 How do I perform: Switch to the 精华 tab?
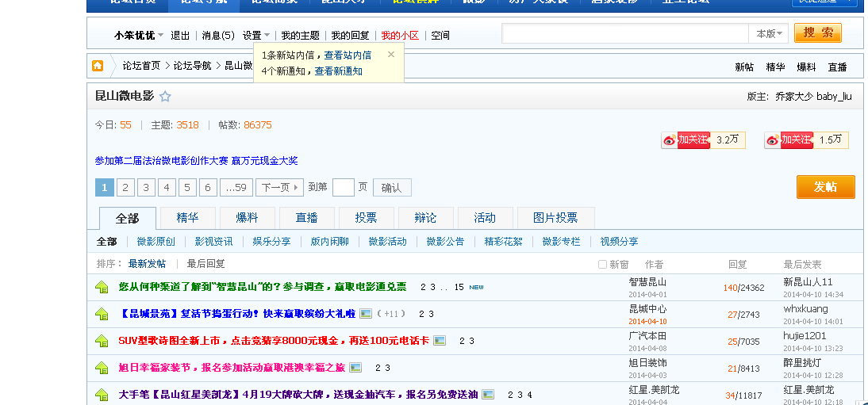coord(188,218)
